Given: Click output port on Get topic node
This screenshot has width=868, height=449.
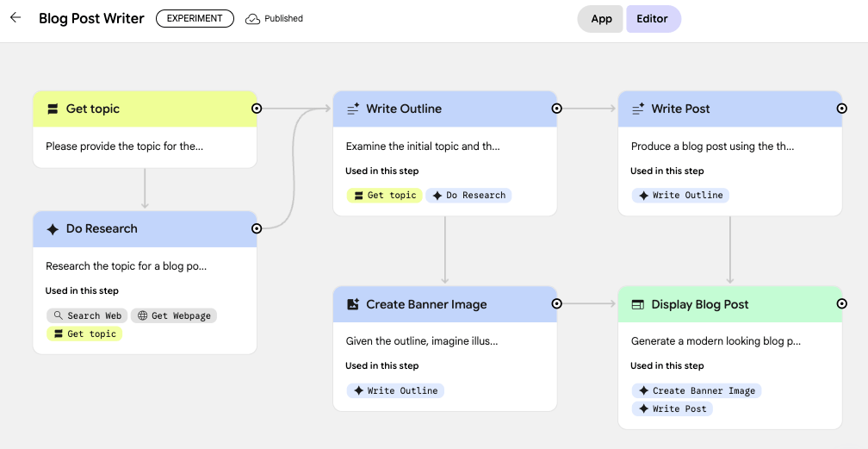Looking at the screenshot, I should click(x=257, y=109).
